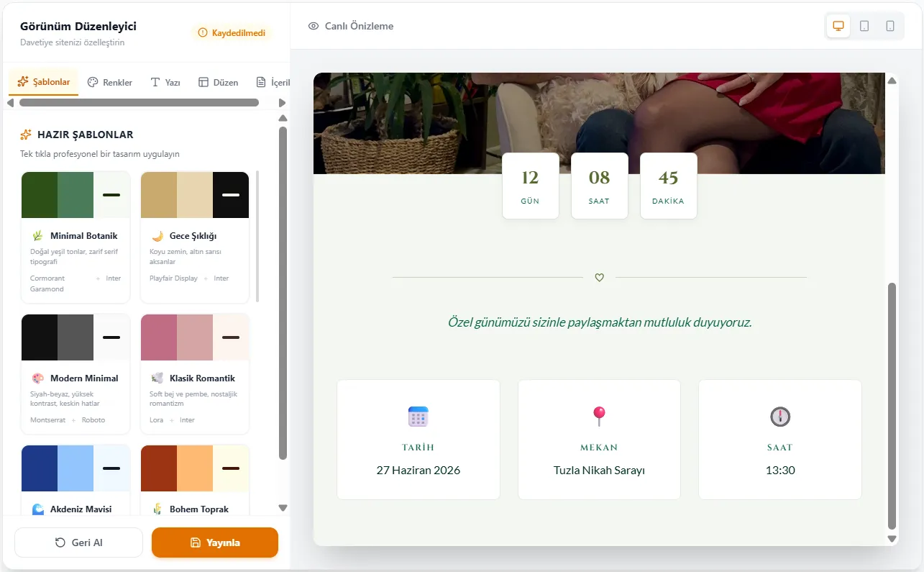Click the Geri Al undo button
The height and width of the screenshot is (572, 924).
click(79, 543)
